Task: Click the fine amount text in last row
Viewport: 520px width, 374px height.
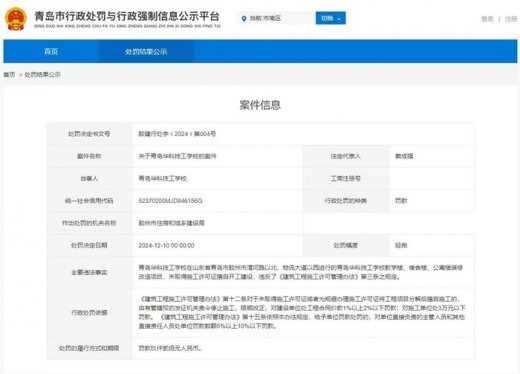Action: (x=170, y=348)
